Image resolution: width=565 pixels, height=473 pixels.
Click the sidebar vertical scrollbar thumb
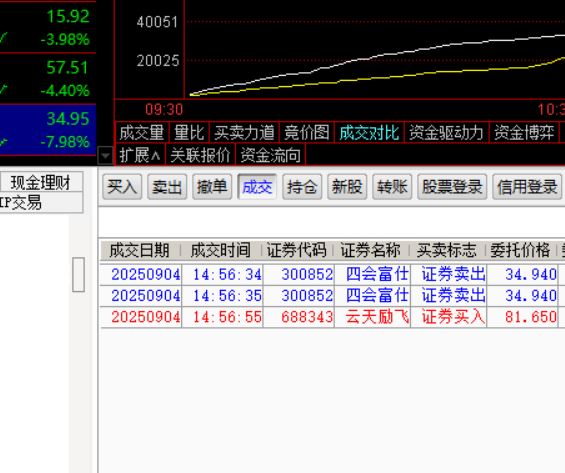[79, 275]
